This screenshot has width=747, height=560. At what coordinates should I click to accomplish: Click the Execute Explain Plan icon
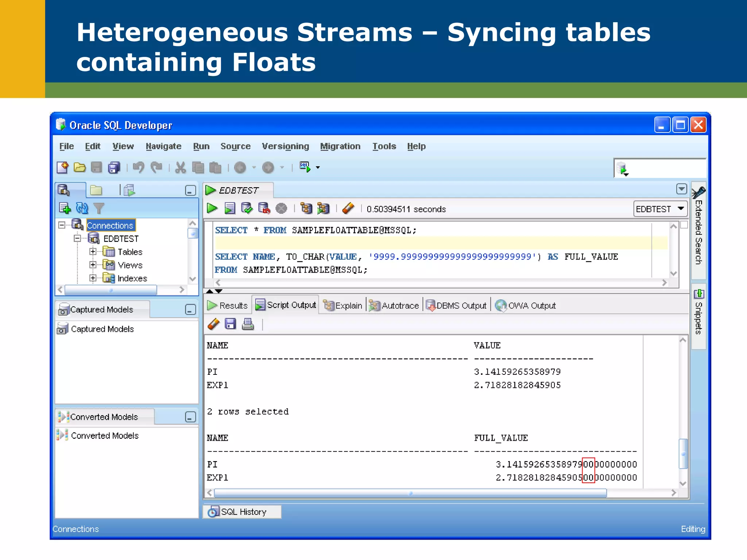306,209
